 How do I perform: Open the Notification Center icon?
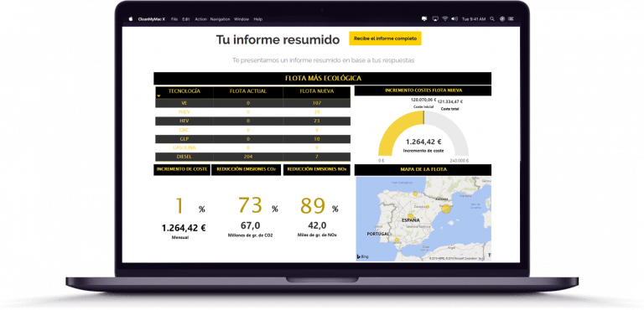point(511,19)
